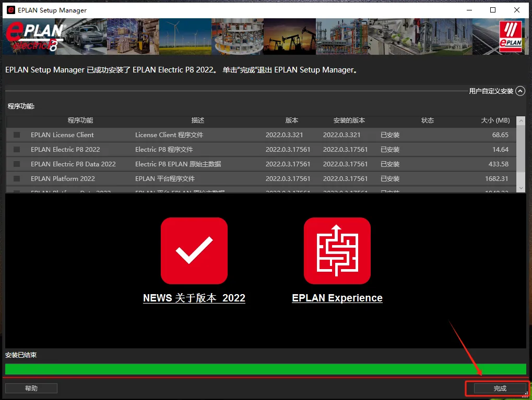Screen dimensions: 532x400
Task: Click description Electric P8 程序文件
Action: tap(164, 150)
